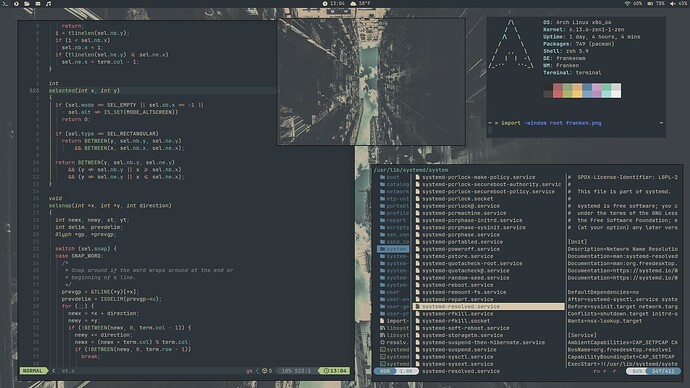Select systemd-pstore.service file
690x388 pixels.
[x=458, y=256]
